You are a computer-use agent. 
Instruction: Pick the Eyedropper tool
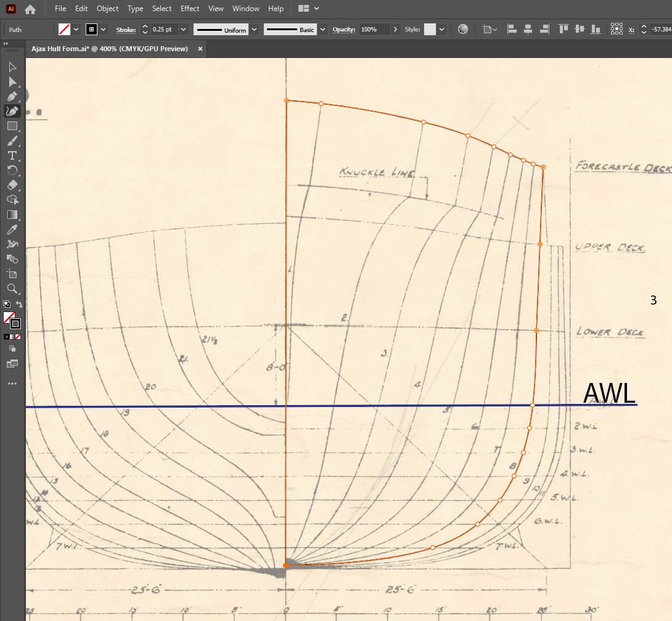point(12,229)
